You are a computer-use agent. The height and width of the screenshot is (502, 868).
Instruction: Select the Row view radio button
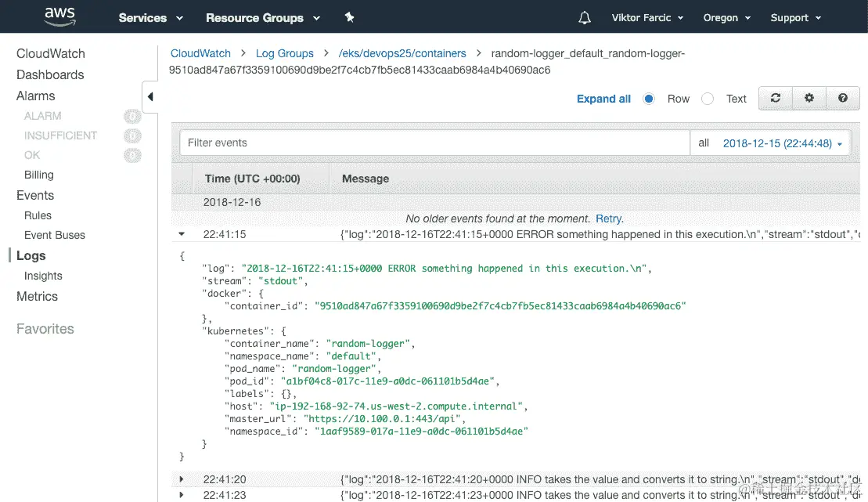click(649, 99)
